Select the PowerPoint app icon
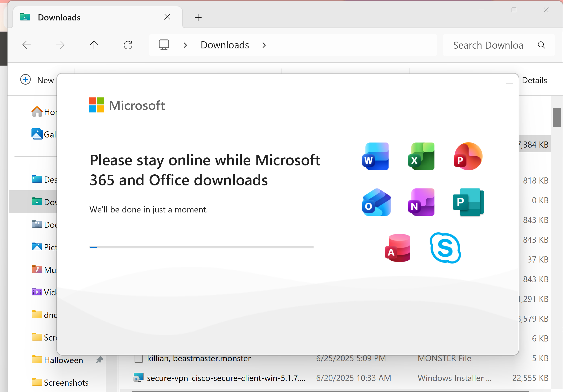Viewport: 563px width, 392px height. pos(467,156)
